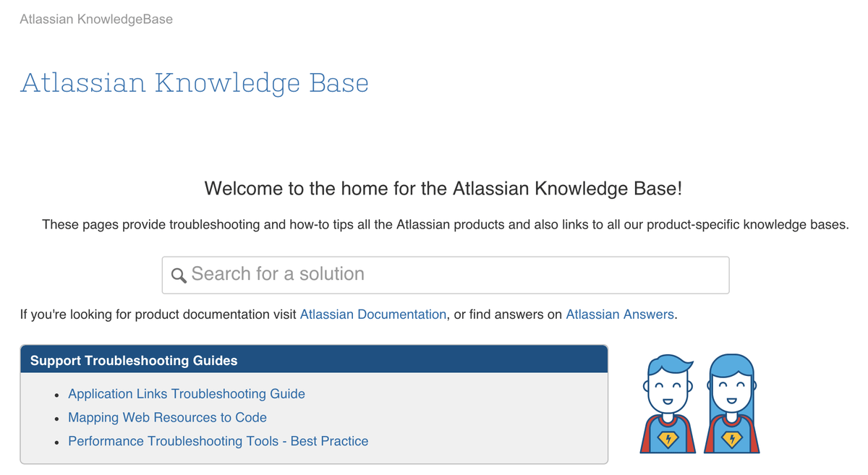Click the lightning badge on female hero's chest
This screenshot has height=475, width=868.
click(x=732, y=439)
